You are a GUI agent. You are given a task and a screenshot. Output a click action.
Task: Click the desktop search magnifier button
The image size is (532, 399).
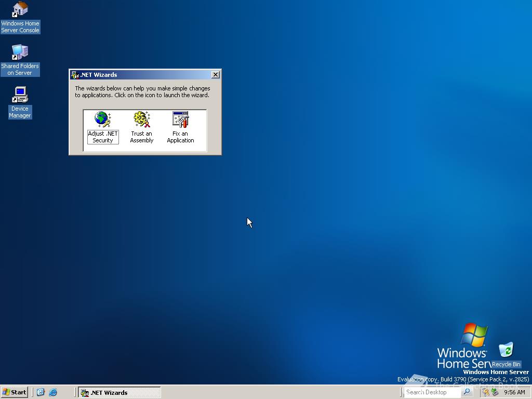click(467, 392)
